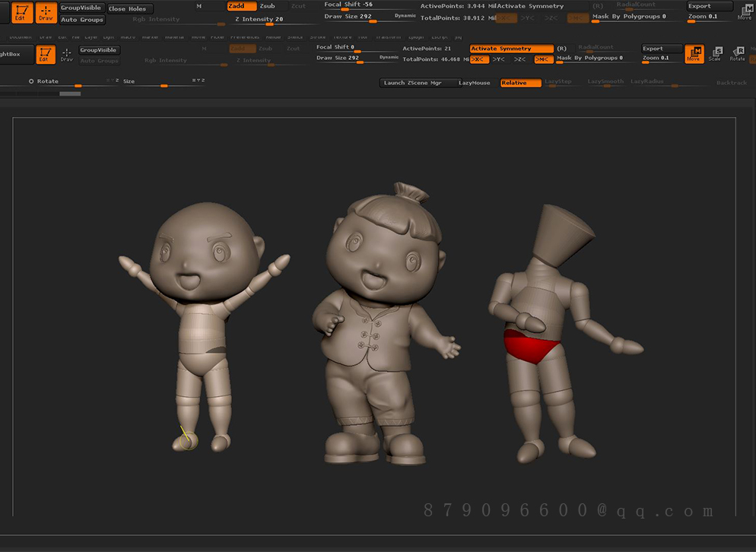Click GroupVisible next to LightBox's Draw icon
The height and width of the screenshot is (552, 756).
click(100, 50)
